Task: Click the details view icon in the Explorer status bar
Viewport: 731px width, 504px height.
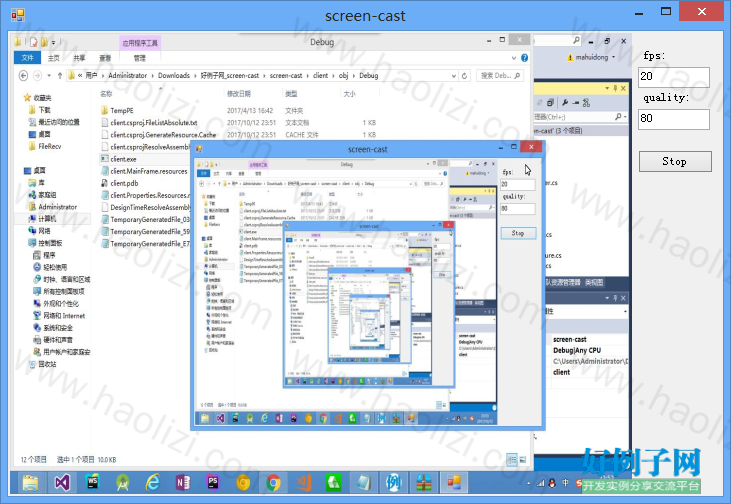Action: coord(512,460)
